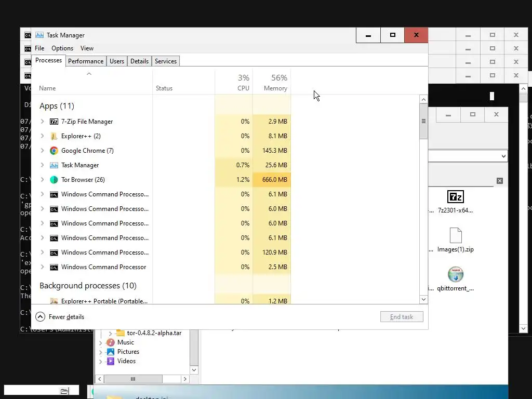Click the Task Manager list scroll up arrow
This screenshot has height=399, width=532.
(x=423, y=99)
